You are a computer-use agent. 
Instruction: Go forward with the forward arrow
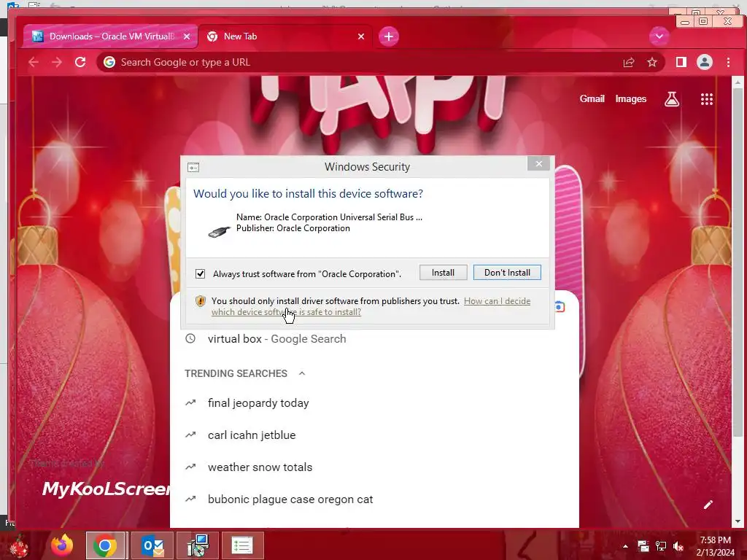57,62
